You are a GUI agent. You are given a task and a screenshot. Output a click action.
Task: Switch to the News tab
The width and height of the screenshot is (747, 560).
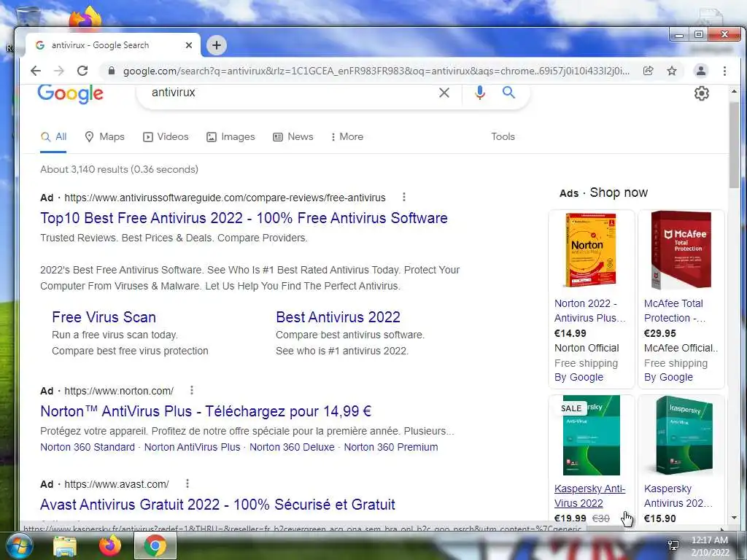pyautogui.click(x=293, y=137)
